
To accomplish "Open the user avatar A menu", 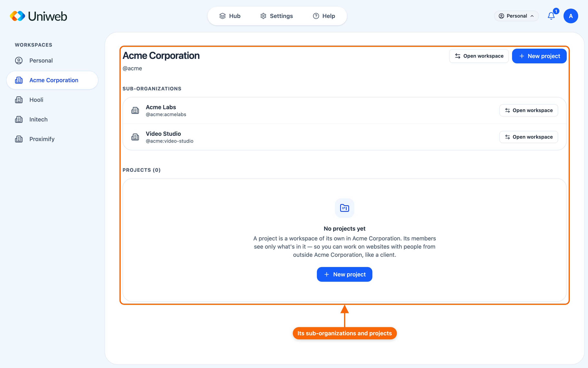I will pos(570,16).
